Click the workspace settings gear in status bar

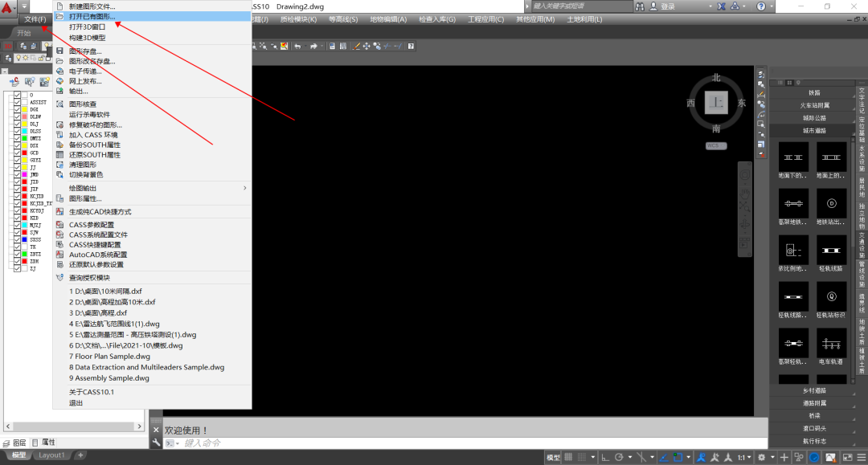point(761,457)
